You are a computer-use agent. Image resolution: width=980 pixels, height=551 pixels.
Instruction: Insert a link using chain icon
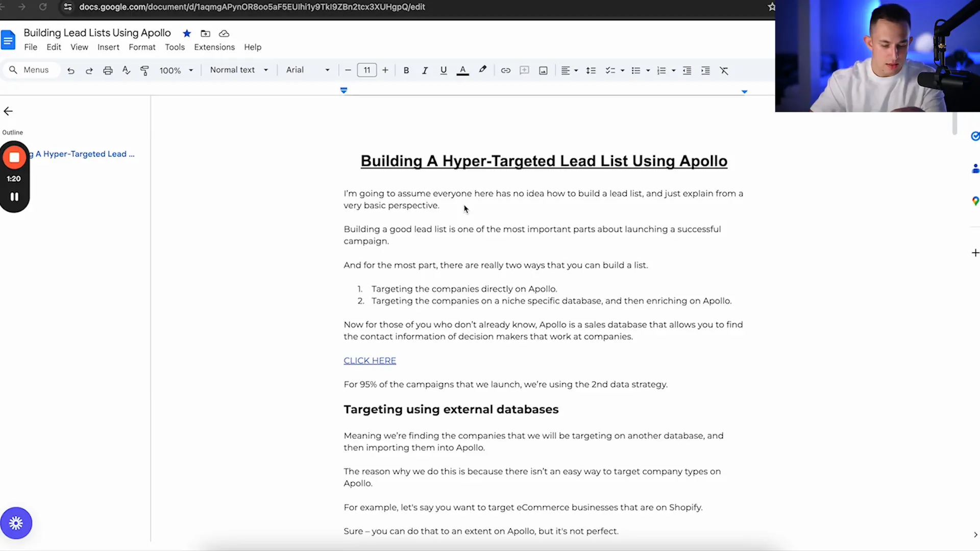(505, 70)
